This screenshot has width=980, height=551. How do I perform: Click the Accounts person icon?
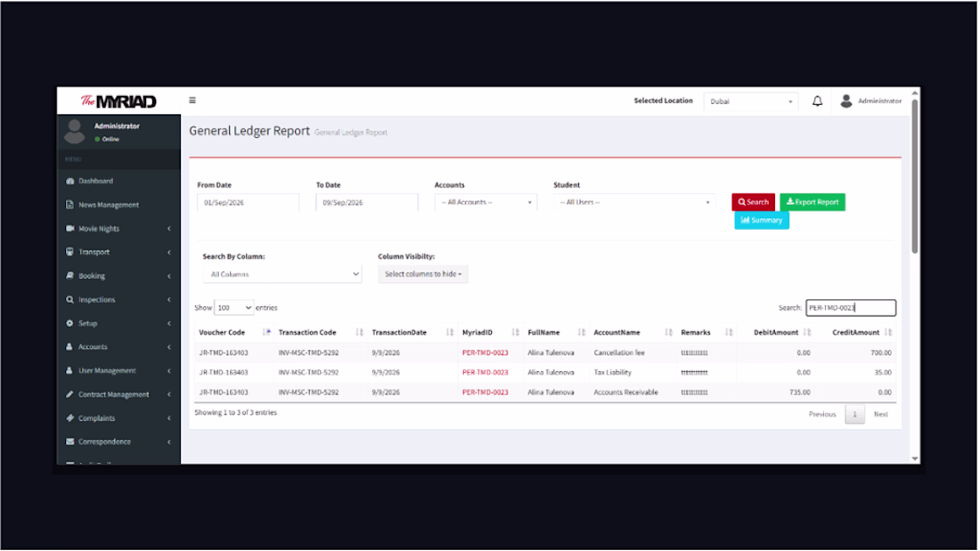tap(70, 347)
